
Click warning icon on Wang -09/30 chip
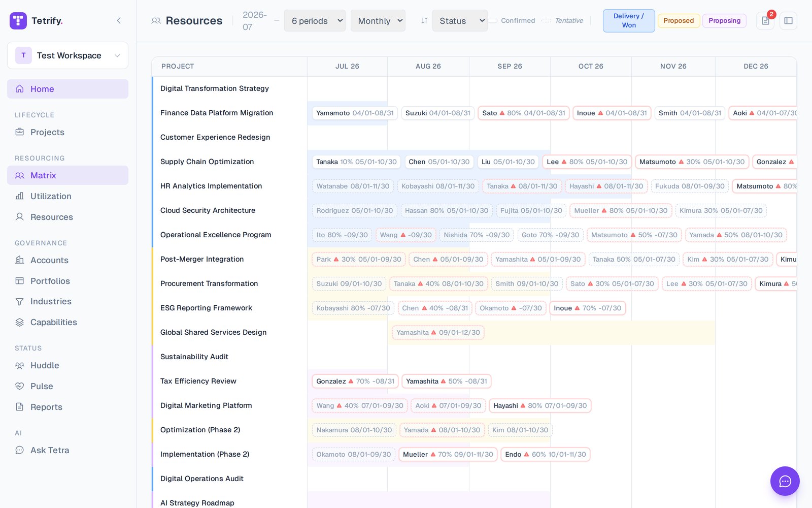[403, 235]
